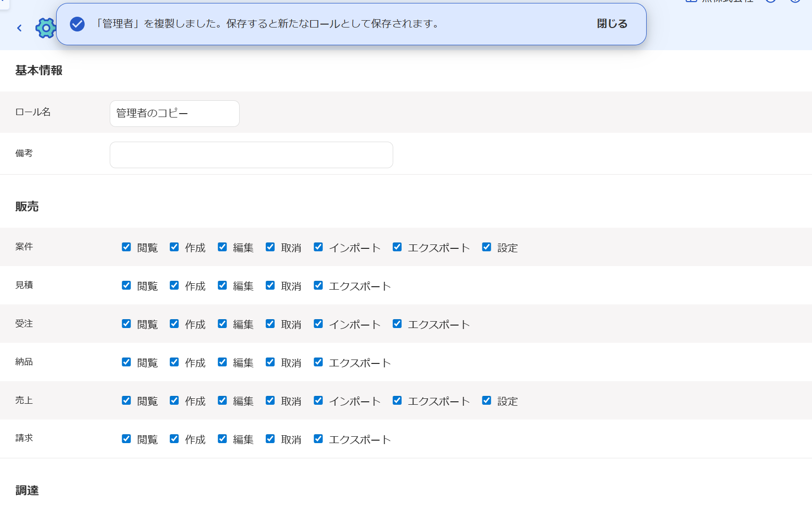Click the 調達 section heading
Image resolution: width=812 pixels, height=509 pixels.
point(27,490)
